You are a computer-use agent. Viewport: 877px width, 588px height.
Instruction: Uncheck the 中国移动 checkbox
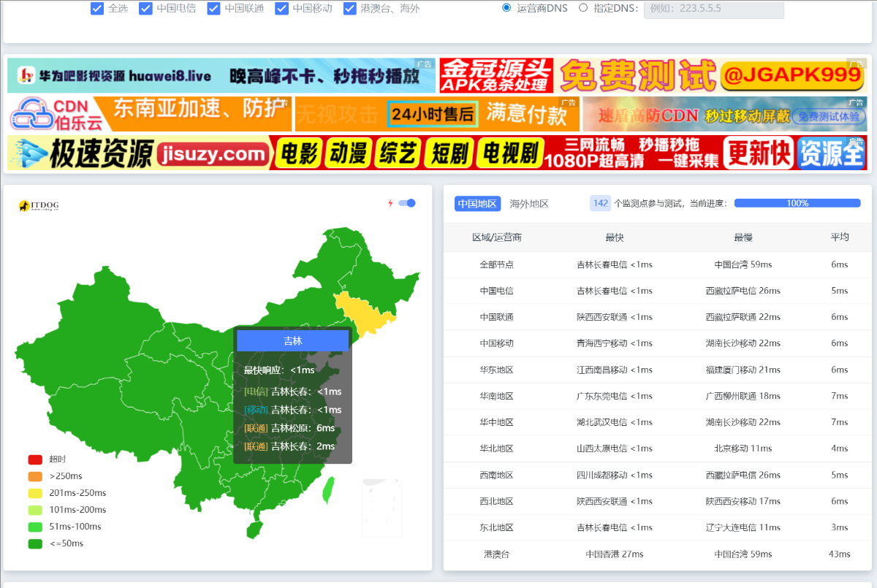(x=281, y=9)
